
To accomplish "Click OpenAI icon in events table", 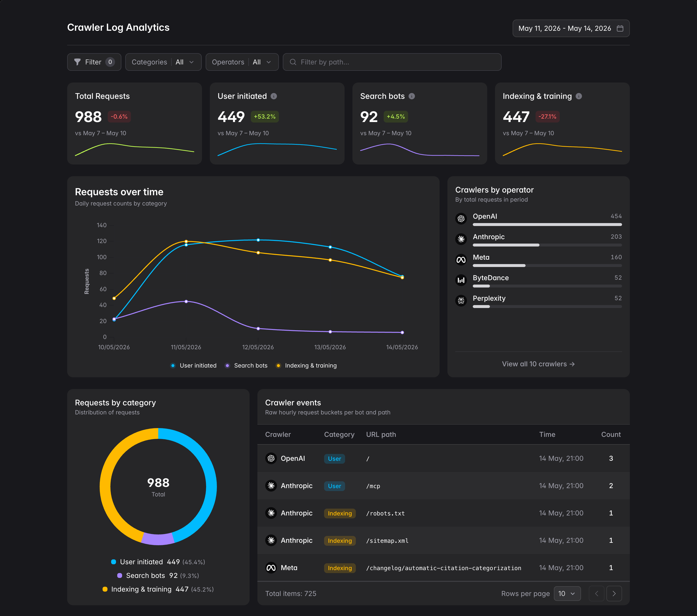I will coord(271,459).
